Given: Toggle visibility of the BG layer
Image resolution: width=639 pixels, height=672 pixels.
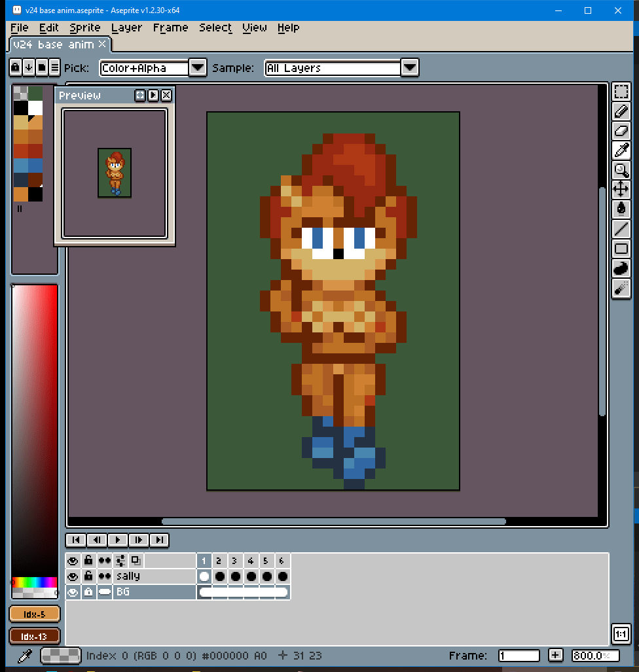Looking at the screenshot, I should click(x=73, y=592).
